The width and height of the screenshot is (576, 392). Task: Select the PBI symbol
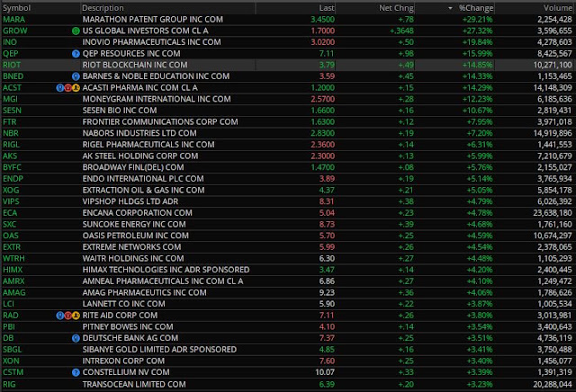[9, 326]
